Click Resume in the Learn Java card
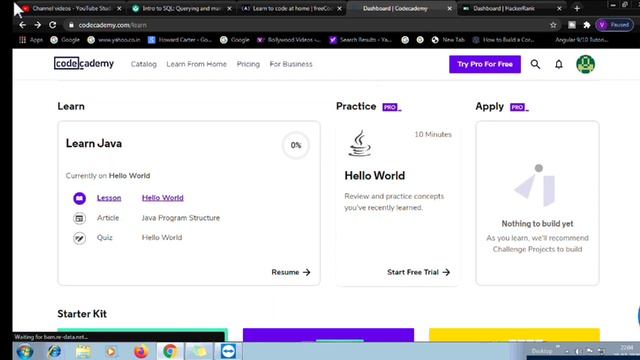Viewport: 640px width, 360px height. coord(291,272)
